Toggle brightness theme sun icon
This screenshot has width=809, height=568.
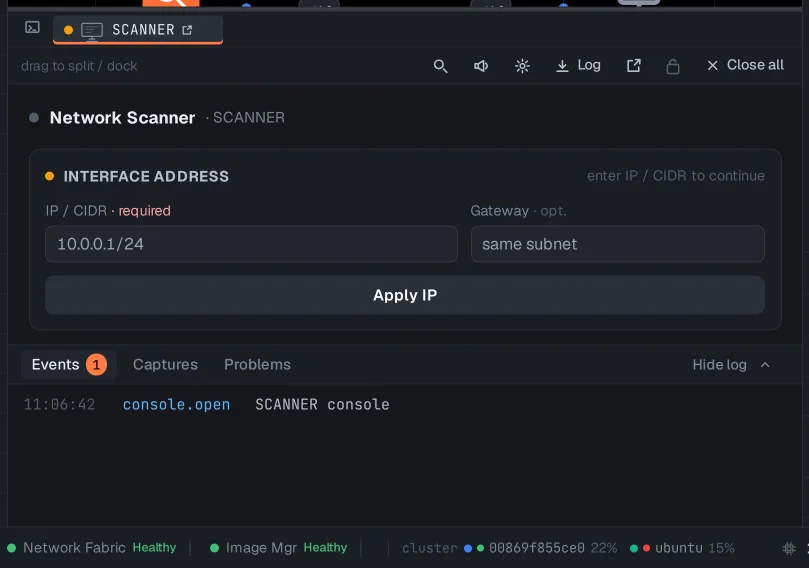[522, 66]
